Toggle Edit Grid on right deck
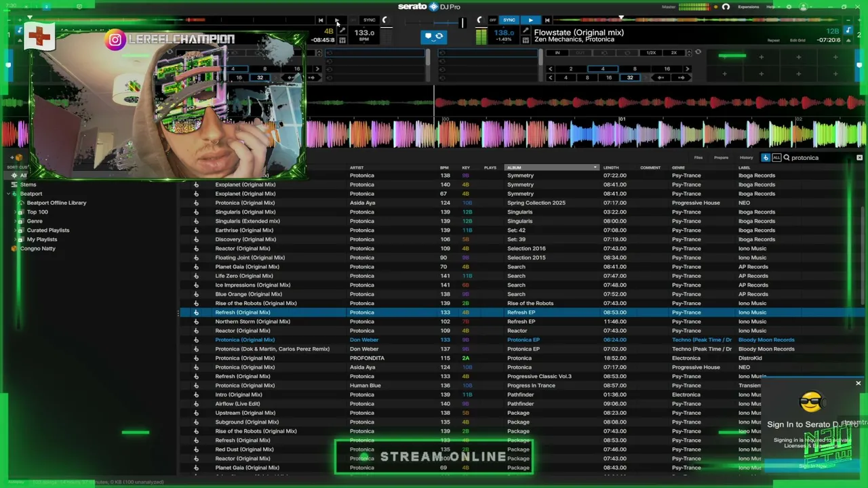868x488 pixels. pos(797,41)
